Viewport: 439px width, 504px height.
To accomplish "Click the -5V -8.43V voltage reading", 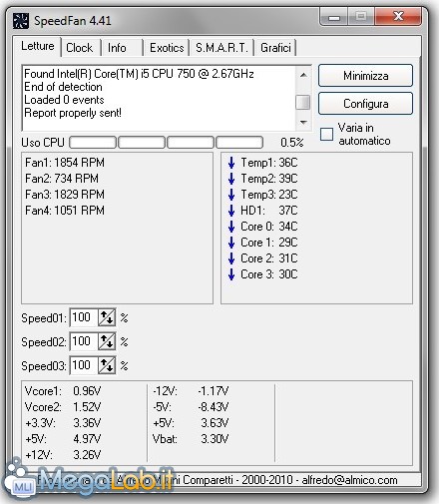I will [x=191, y=407].
